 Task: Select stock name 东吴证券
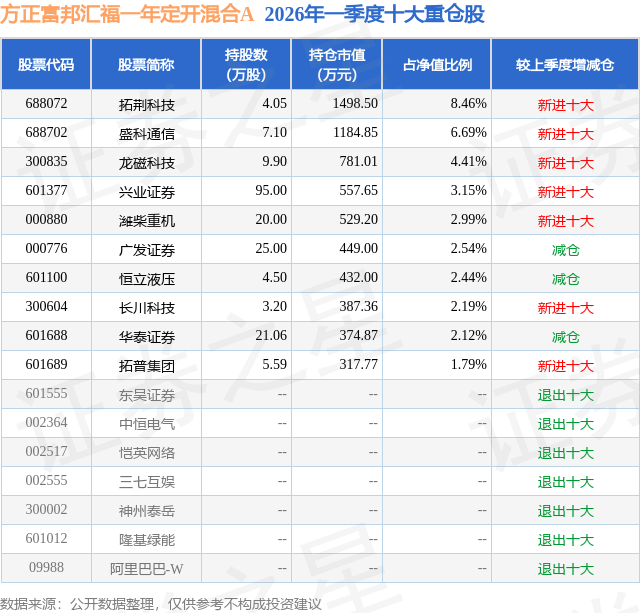point(147,395)
